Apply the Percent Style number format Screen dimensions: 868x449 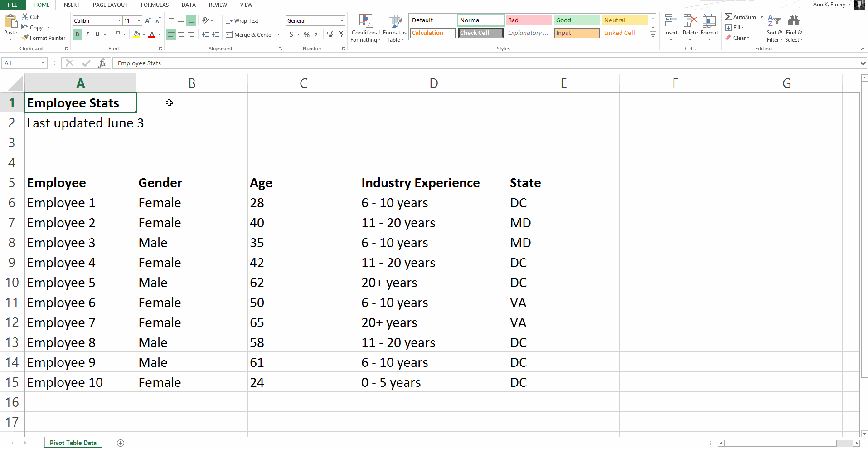[306, 34]
